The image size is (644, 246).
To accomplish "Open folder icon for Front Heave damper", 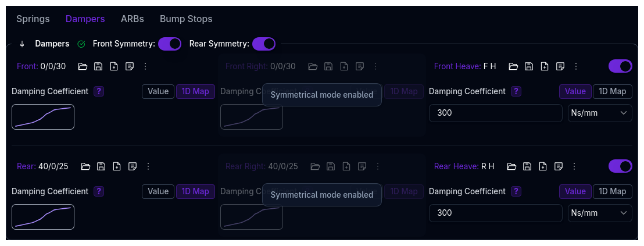I will [513, 66].
